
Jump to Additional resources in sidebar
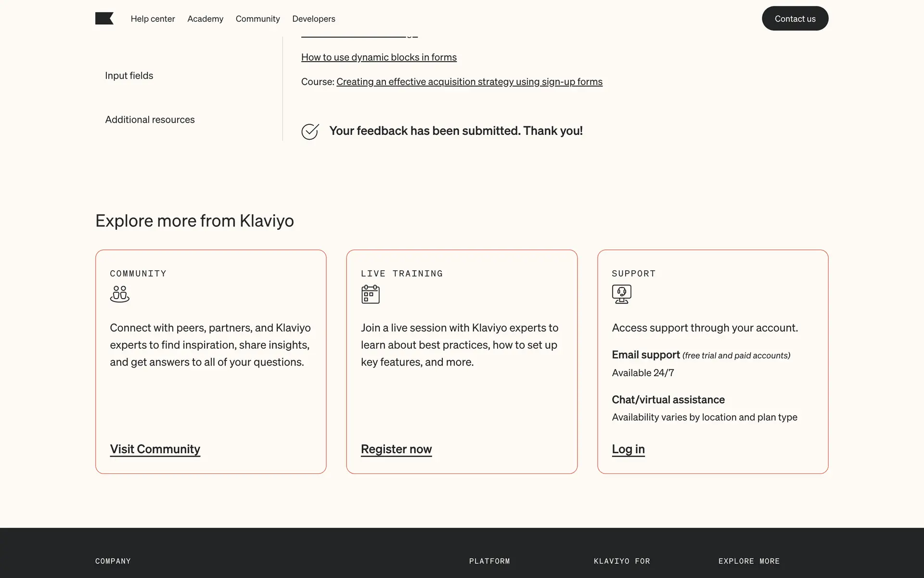click(150, 119)
